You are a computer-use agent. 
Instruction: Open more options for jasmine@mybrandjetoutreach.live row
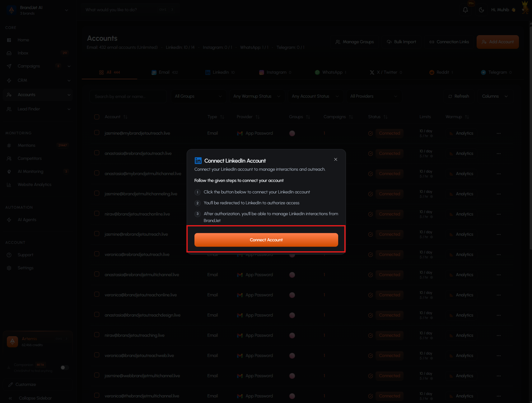point(499,133)
